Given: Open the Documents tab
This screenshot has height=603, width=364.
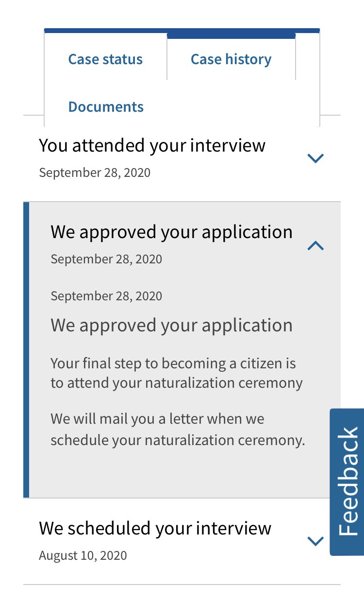Looking at the screenshot, I should click(106, 107).
